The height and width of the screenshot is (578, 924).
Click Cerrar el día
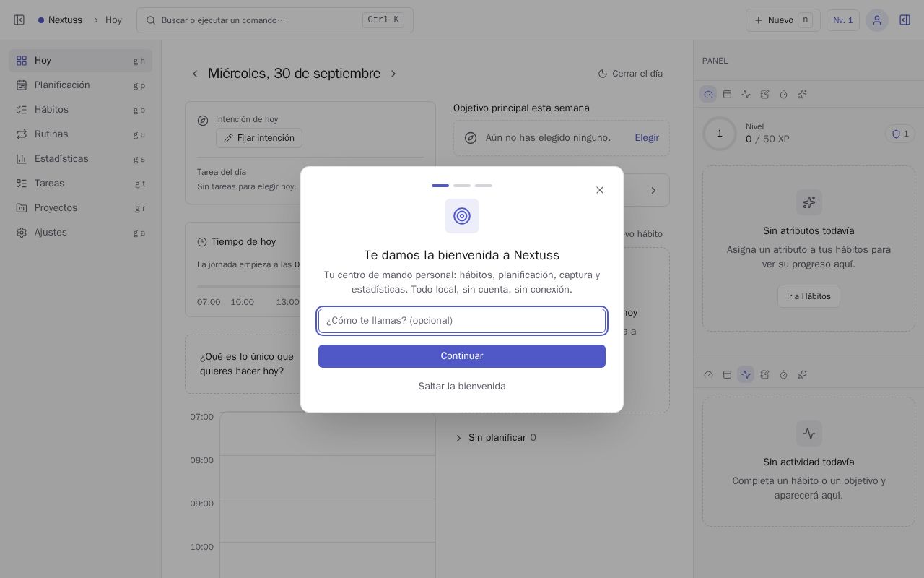coord(630,74)
